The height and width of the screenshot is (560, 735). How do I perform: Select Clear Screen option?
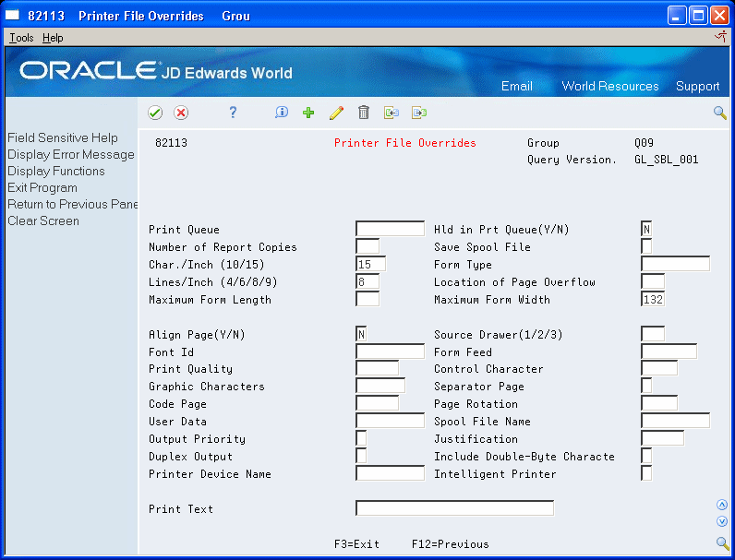[x=43, y=220]
